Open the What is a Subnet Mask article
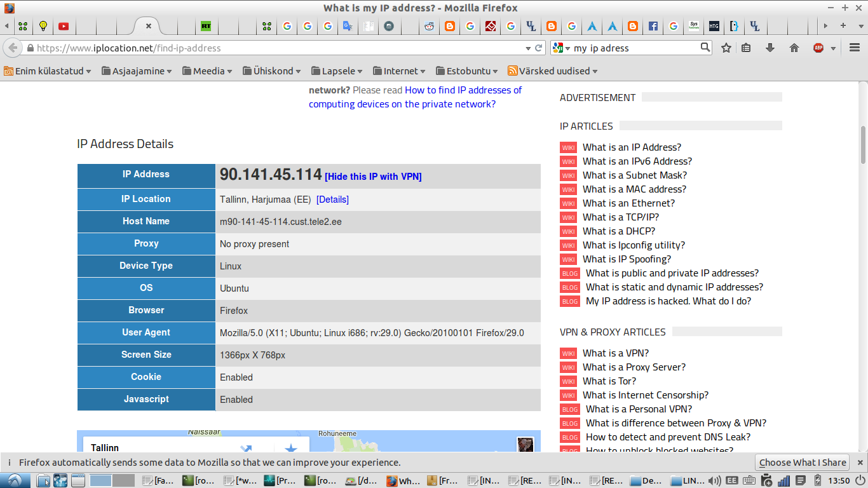868x488 pixels. 635,175
